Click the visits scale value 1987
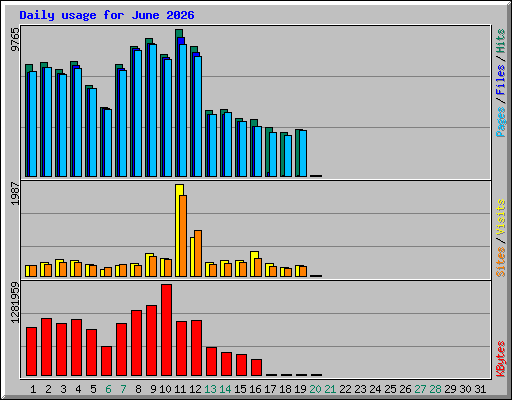512x400 pixels. 15,193
